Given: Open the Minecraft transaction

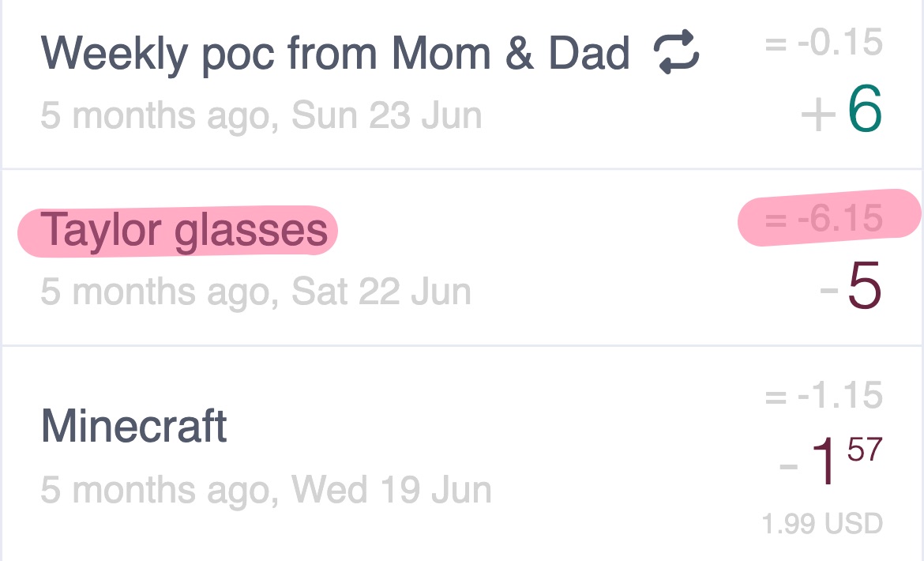Looking at the screenshot, I should 462,454.
